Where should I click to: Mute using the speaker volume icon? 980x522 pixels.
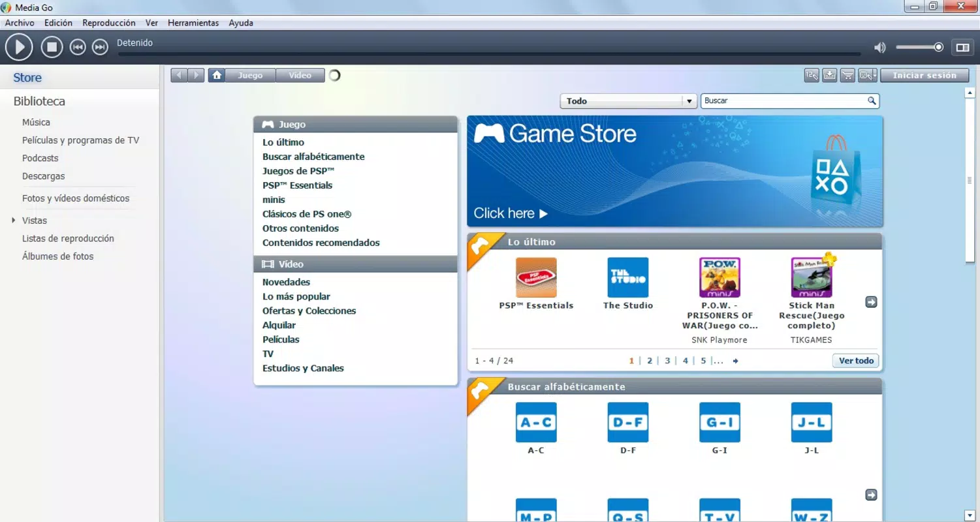tap(880, 47)
